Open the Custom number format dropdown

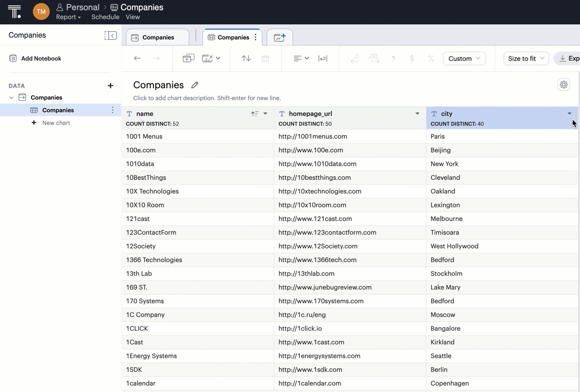click(464, 59)
